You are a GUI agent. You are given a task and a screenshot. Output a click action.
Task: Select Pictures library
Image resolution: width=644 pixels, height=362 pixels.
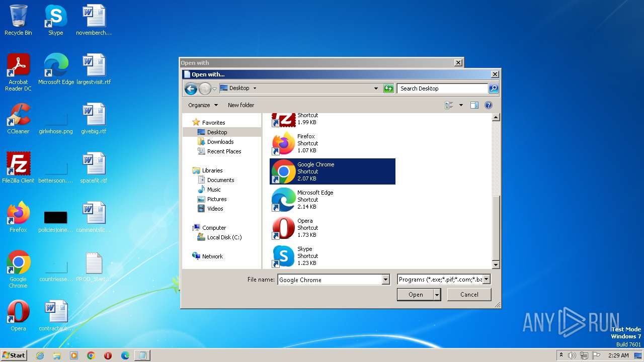pos(217,199)
